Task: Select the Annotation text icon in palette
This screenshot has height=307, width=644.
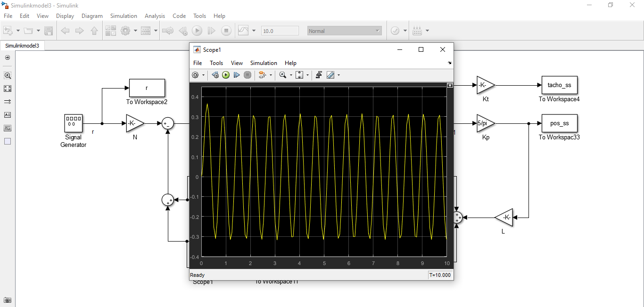Action: [x=8, y=115]
